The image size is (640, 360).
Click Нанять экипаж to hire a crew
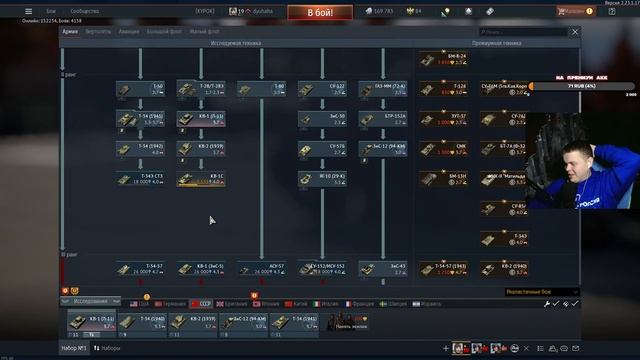pyautogui.click(x=347, y=322)
